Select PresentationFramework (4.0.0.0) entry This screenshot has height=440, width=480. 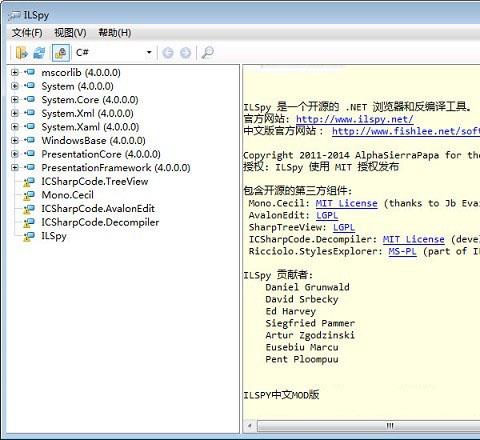click(116, 168)
